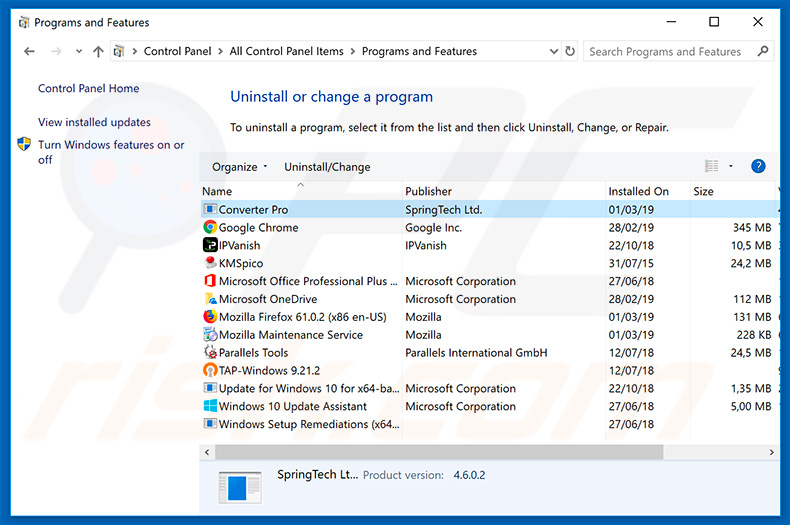
Task: Click the horizontal scrollbar thumb
Action: [x=439, y=452]
